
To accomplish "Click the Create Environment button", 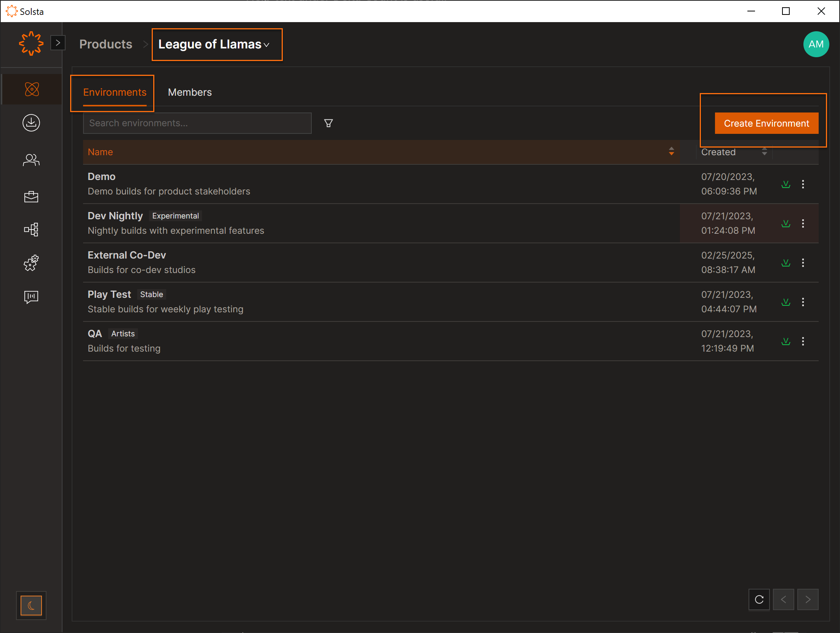I will click(766, 123).
